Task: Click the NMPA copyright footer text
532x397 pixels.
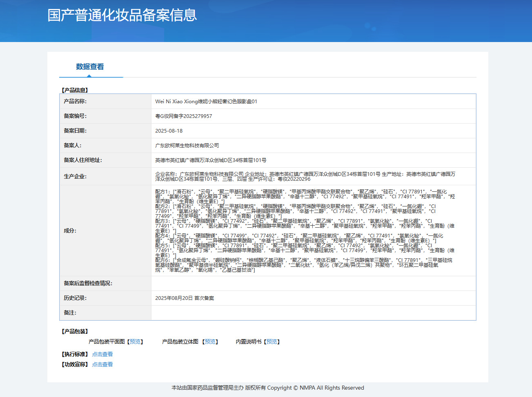Action: 268,388
